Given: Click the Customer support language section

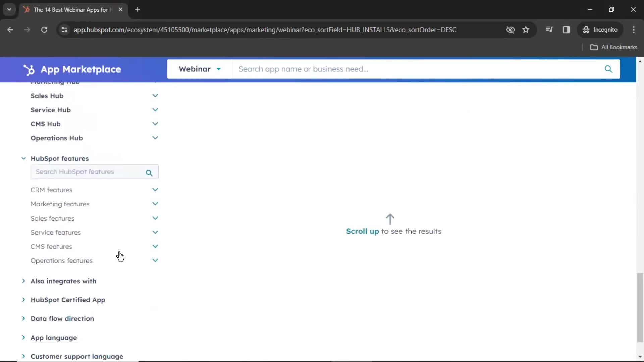Looking at the screenshot, I should pos(77,356).
